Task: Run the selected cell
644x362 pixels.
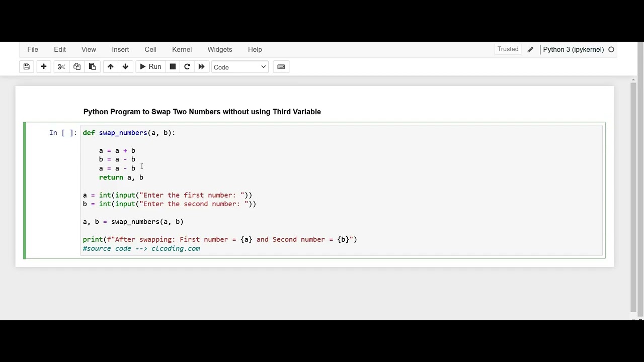Action: (150, 67)
